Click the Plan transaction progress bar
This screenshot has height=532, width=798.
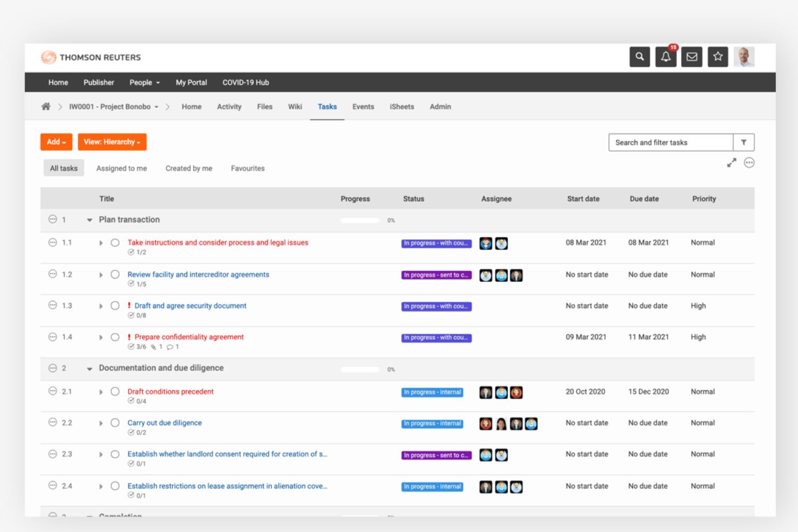360,220
